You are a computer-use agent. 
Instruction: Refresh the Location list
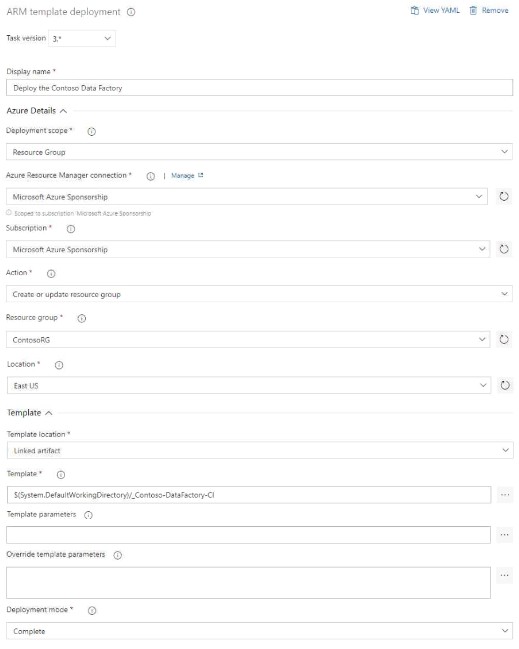click(x=505, y=385)
